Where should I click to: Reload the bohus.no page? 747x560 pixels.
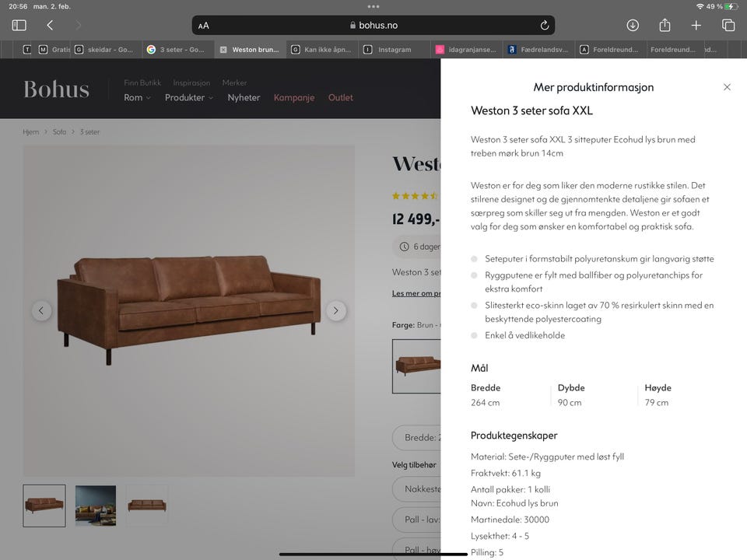tap(545, 25)
